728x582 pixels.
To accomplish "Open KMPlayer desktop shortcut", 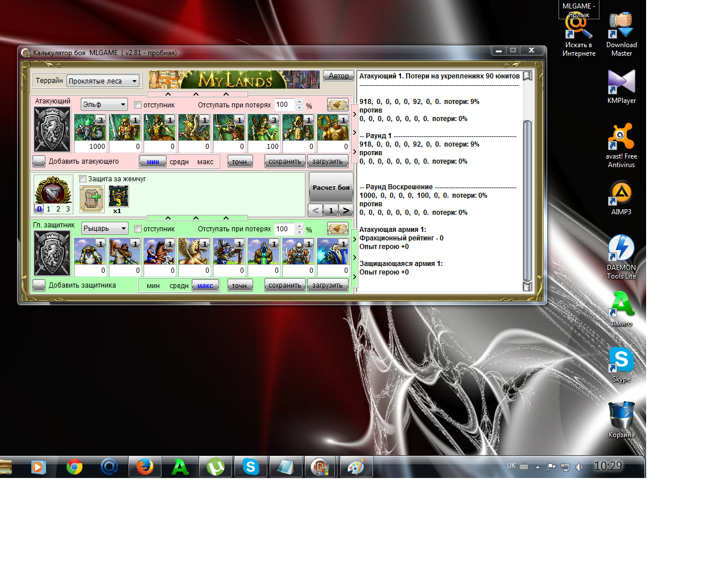I will point(621,86).
